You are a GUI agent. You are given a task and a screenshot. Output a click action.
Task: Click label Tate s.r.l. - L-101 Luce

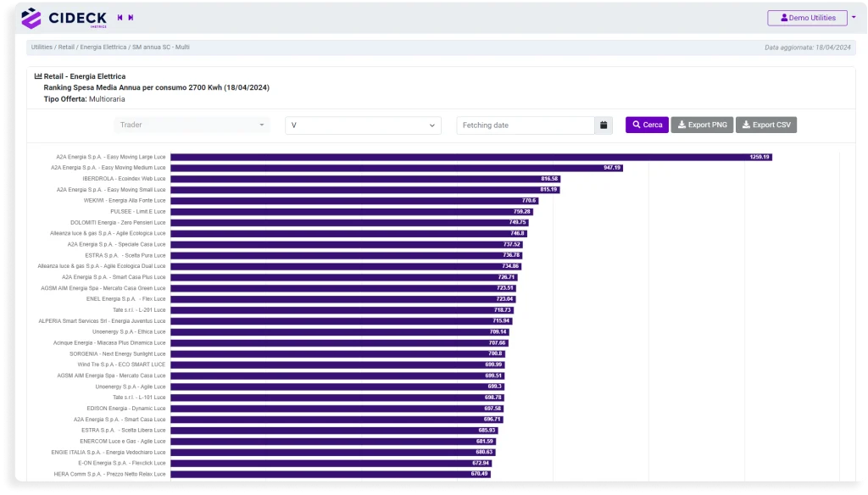click(x=139, y=398)
